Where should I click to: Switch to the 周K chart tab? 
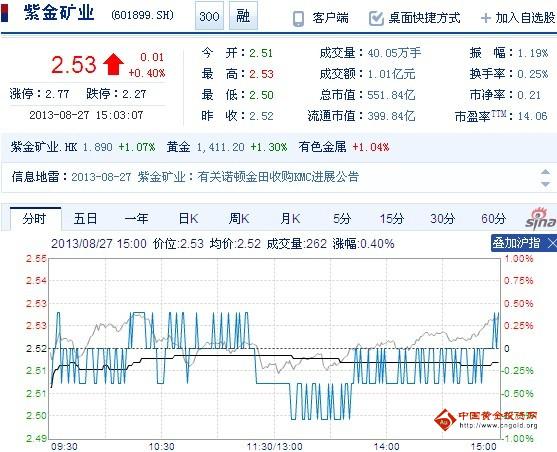pyautogui.click(x=239, y=219)
